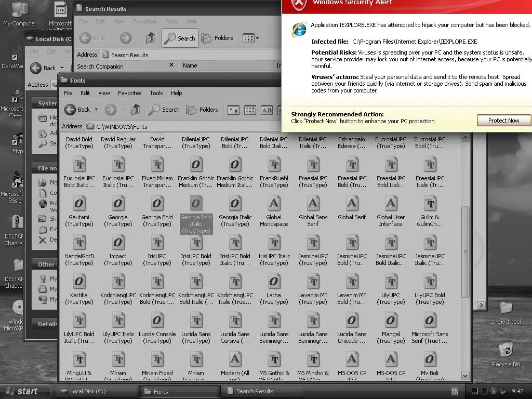Open the Edit menu in Fonts
532x399 pixels.
pyautogui.click(x=85, y=93)
